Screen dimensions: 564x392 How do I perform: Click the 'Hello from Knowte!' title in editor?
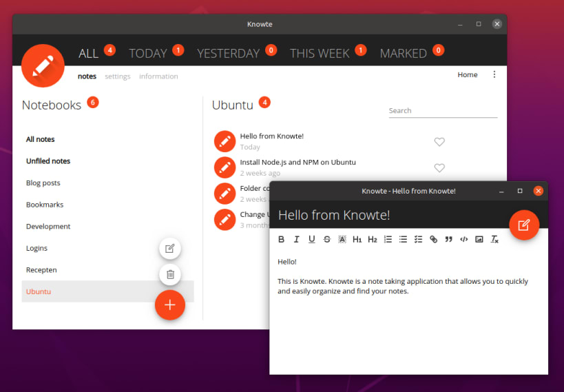click(x=334, y=215)
